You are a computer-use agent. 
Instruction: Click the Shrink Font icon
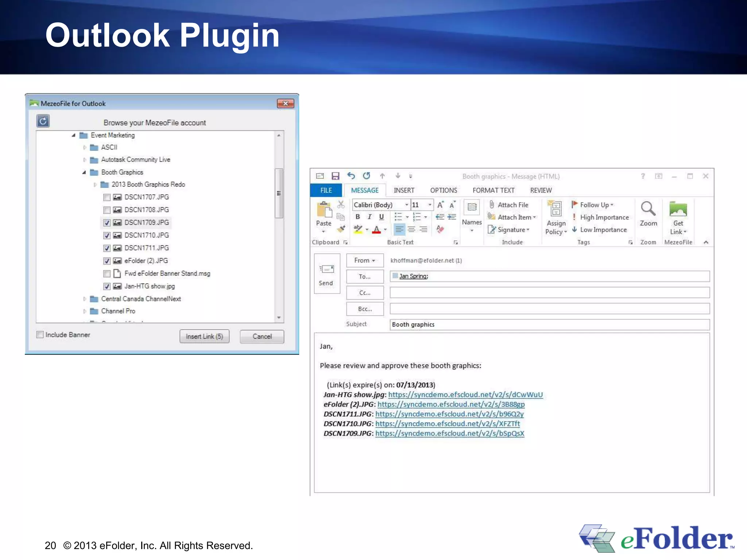[x=452, y=205]
